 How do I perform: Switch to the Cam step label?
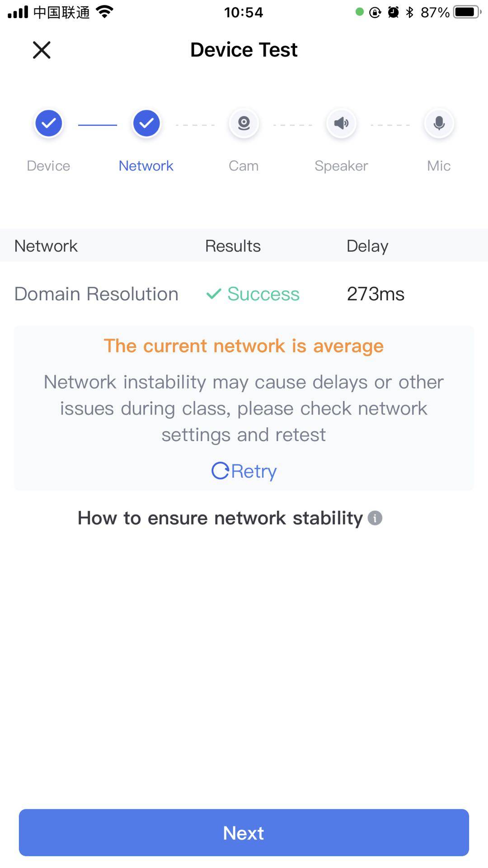pyautogui.click(x=244, y=166)
